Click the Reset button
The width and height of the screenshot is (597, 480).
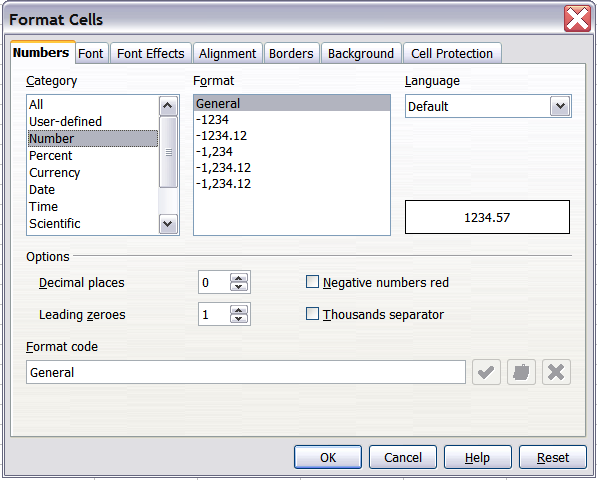coord(553,457)
